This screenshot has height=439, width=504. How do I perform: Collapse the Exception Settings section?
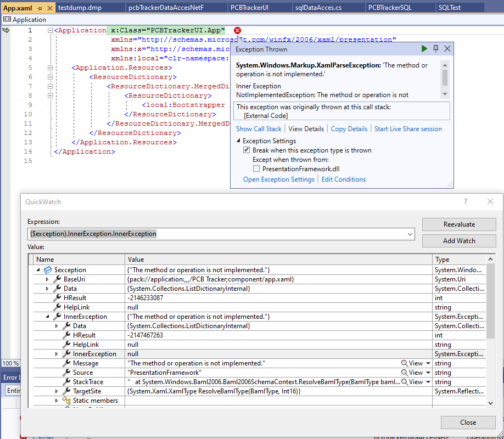(x=238, y=141)
